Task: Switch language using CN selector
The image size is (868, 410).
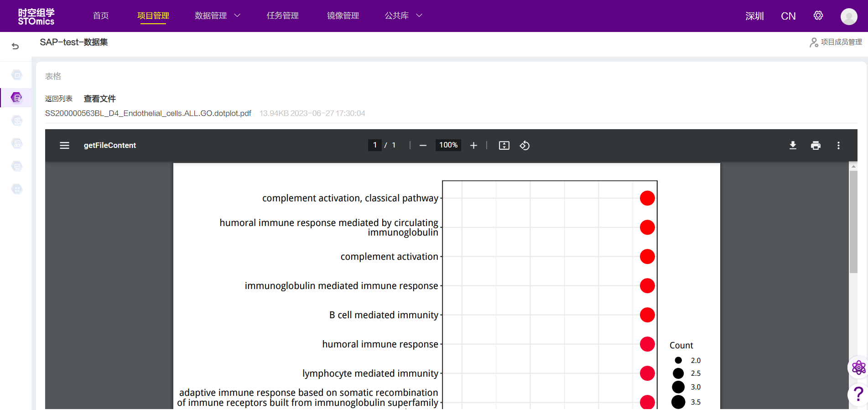Action: click(x=788, y=16)
